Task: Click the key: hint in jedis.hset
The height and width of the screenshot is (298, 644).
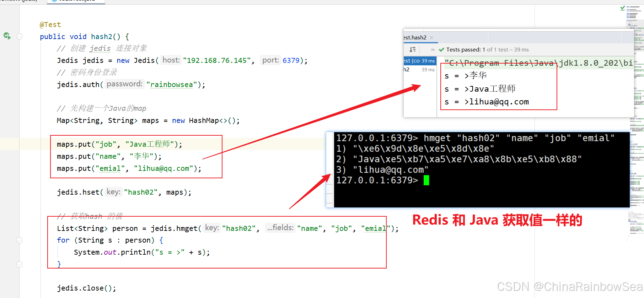Action: tap(113, 192)
